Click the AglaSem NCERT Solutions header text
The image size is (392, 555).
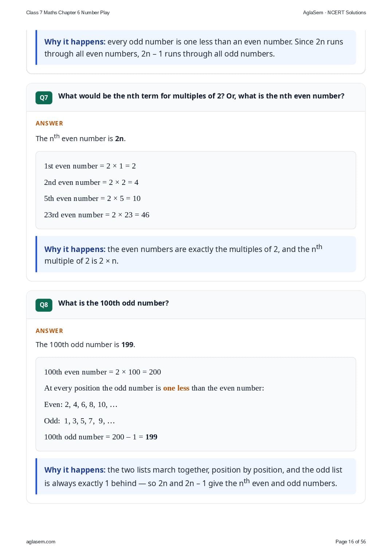point(334,12)
